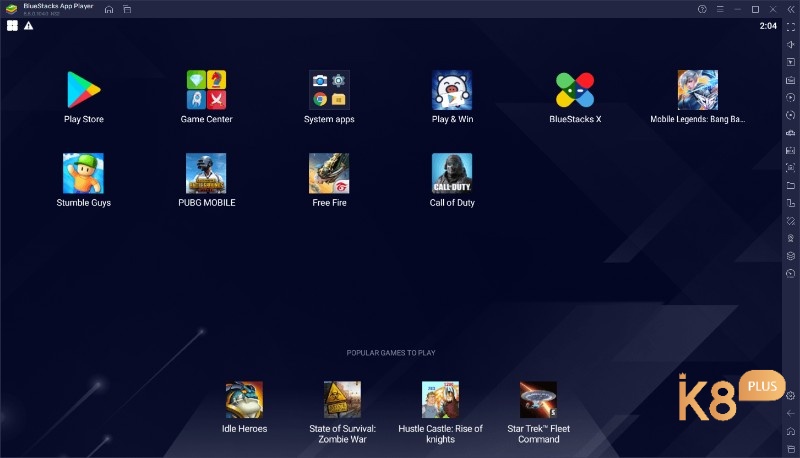Open the Play Store app

pyautogui.click(x=84, y=90)
